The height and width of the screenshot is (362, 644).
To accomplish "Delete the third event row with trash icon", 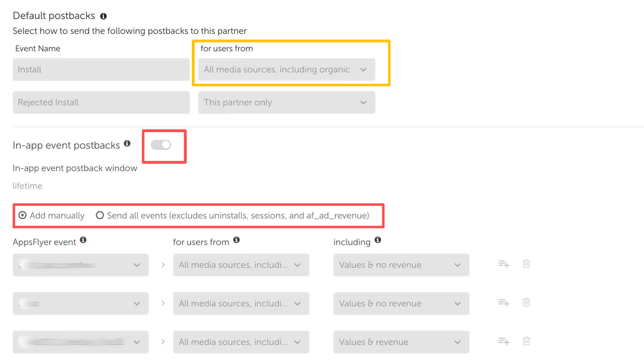I will (526, 341).
